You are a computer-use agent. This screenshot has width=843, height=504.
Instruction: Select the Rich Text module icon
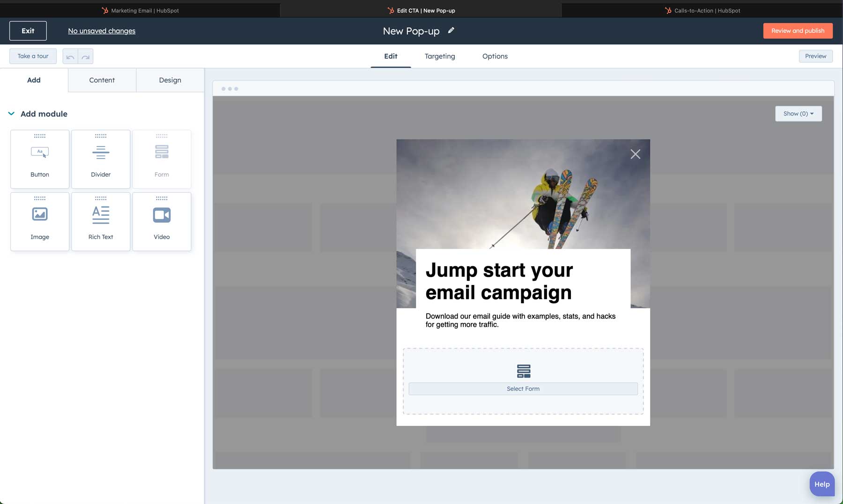[x=100, y=214]
